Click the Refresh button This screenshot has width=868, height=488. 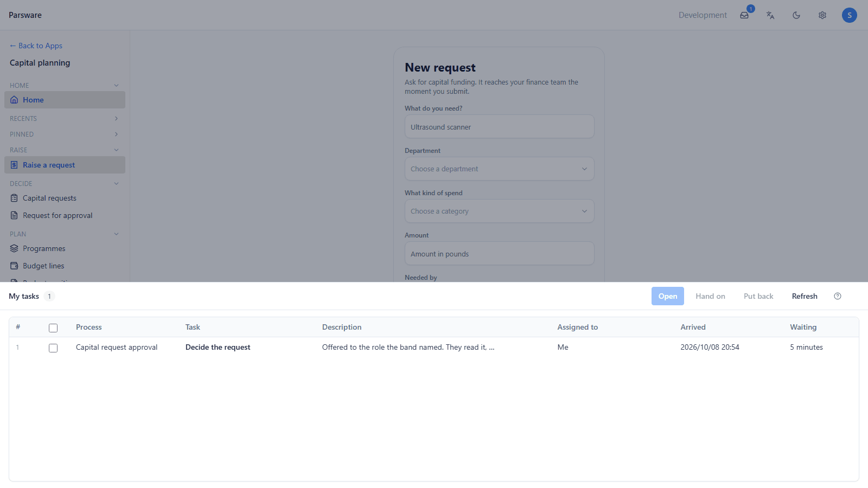click(x=804, y=296)
